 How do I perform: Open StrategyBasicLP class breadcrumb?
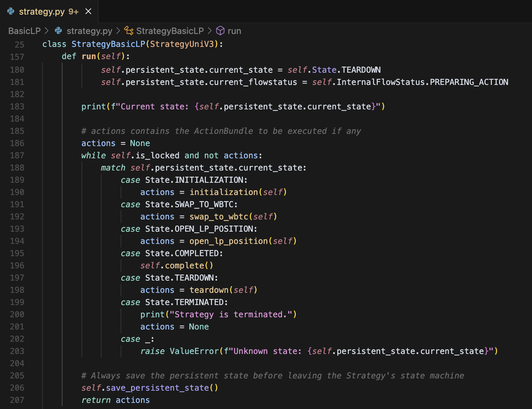point(170,31)
